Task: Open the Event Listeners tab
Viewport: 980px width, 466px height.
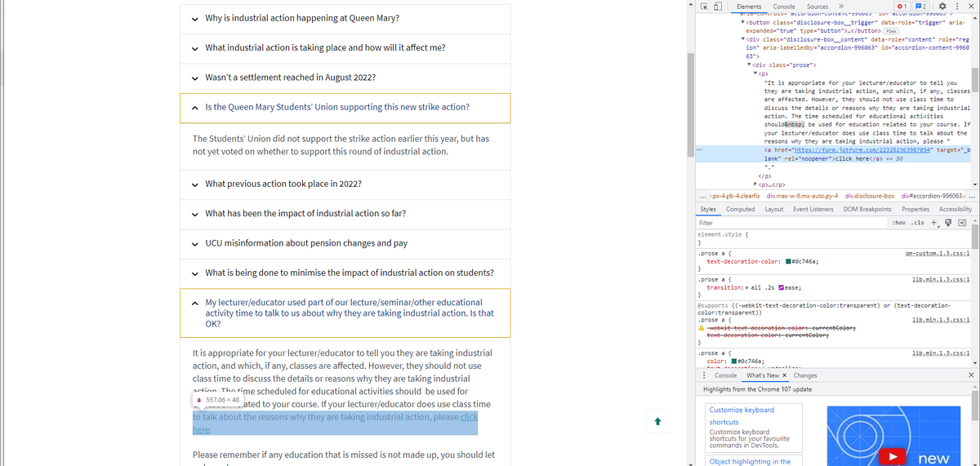Action: click(813, 210)
